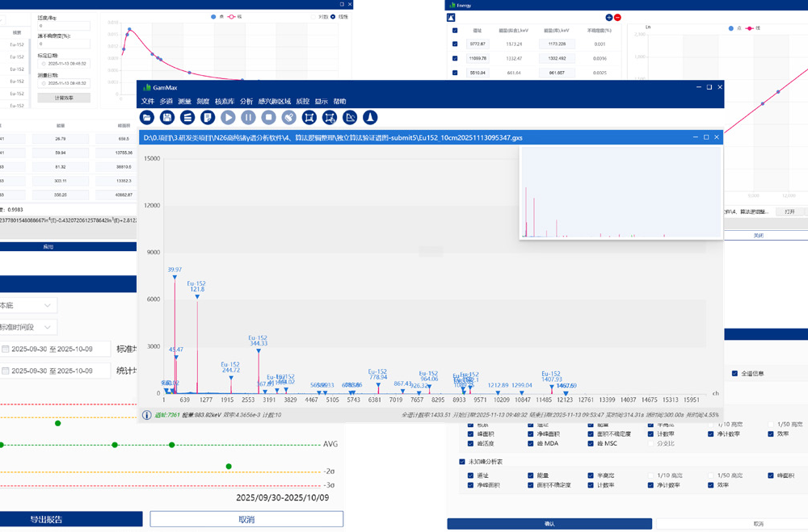Select 线性 radio in efficiency window

click(333, 16)
